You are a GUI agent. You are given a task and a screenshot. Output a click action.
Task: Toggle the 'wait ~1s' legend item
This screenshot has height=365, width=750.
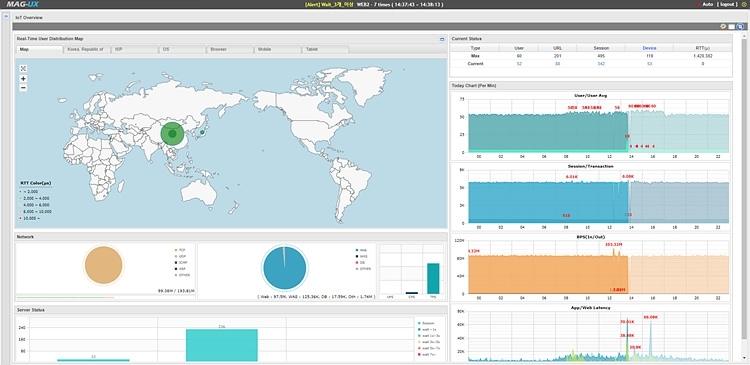[427, 330]
